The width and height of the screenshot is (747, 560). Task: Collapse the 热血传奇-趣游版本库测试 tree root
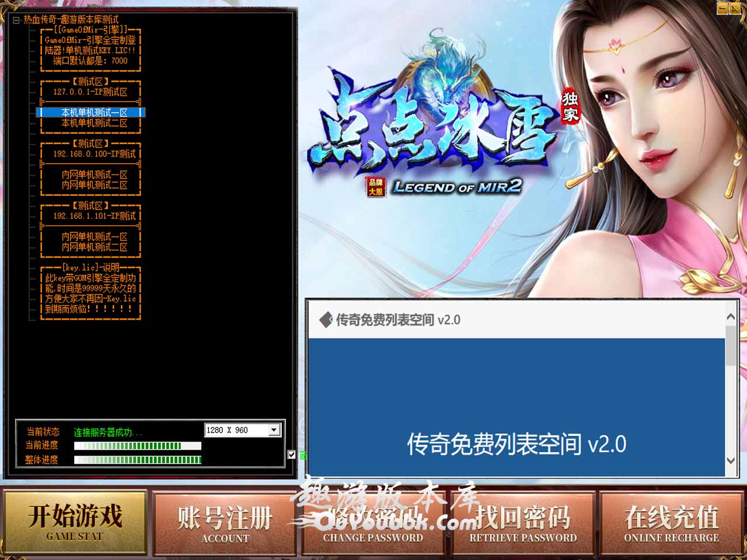coord(16,20)
